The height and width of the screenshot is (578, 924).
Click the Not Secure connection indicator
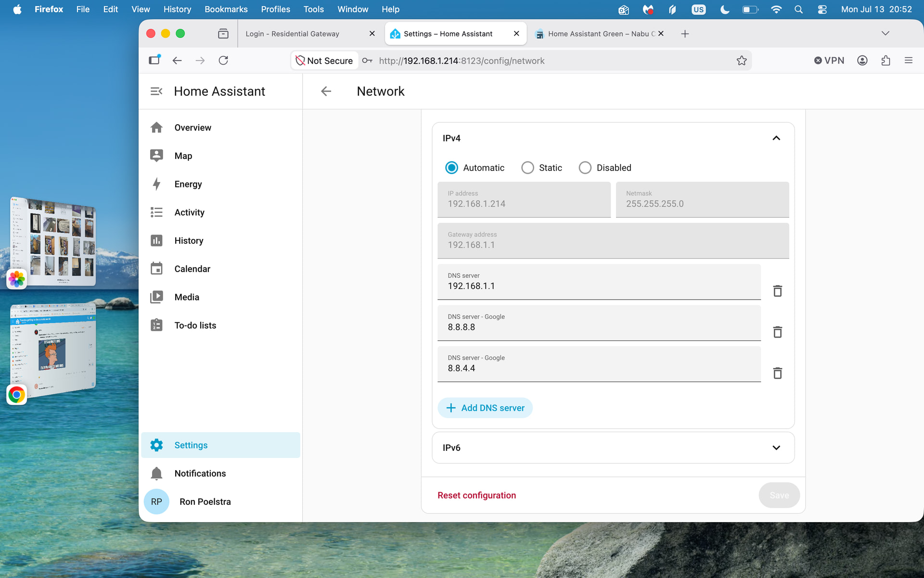coord(324,61)
